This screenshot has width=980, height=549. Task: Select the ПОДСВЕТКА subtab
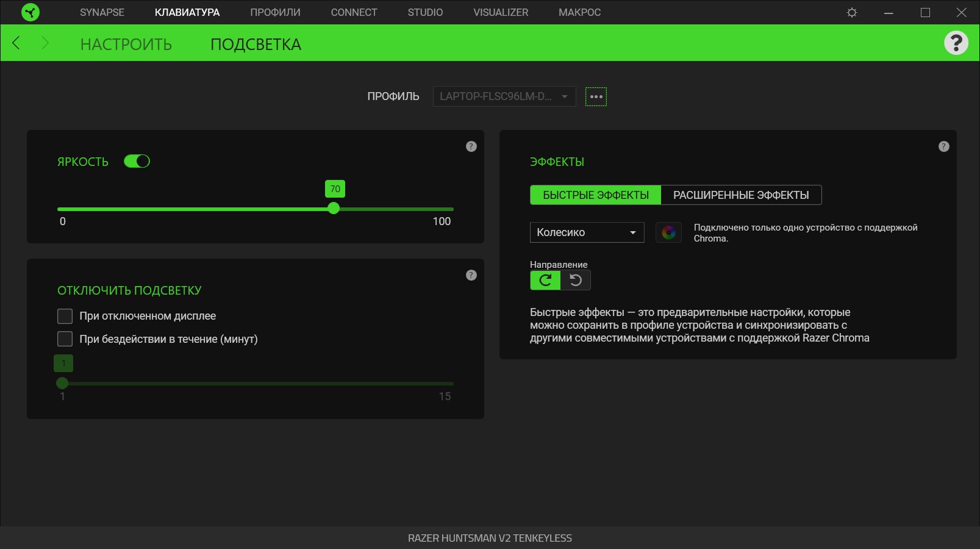click(x=256, y=44)
